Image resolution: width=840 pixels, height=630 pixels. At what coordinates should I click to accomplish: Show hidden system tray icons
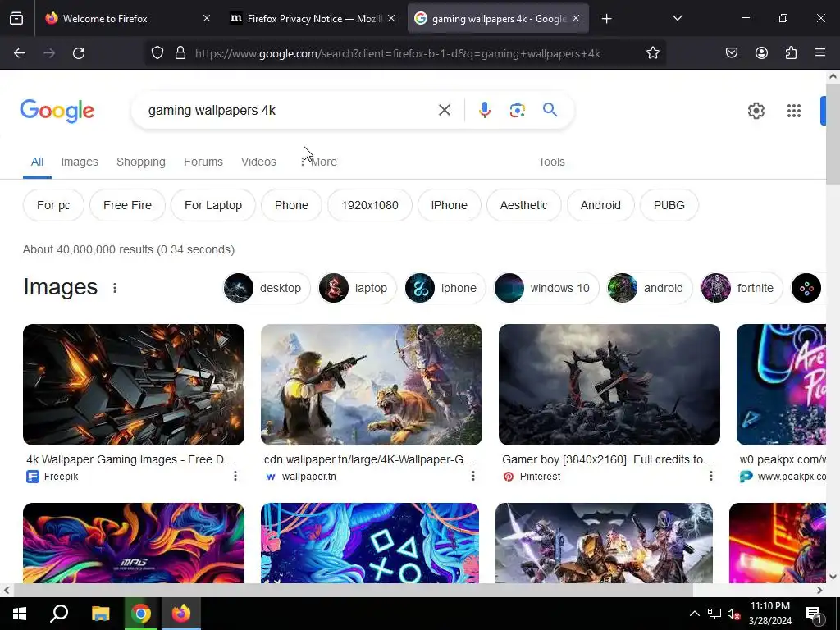coord(694,614)
